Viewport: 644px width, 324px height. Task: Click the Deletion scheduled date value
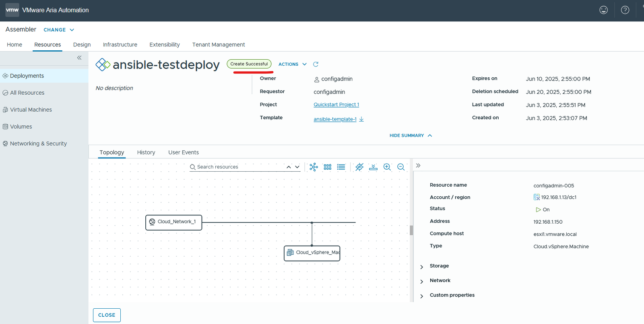[x=558, y=92]
